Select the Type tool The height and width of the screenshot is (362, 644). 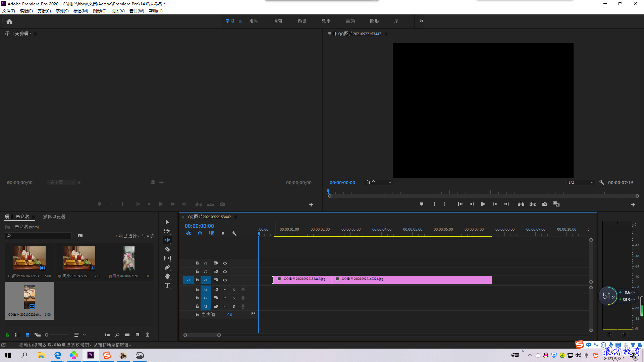click(x=167, y=285)
